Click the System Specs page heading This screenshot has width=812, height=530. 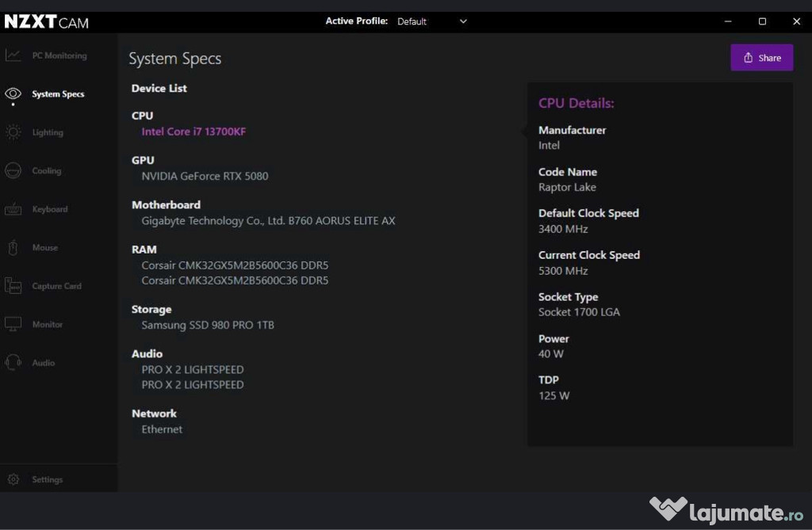point(175,59)
